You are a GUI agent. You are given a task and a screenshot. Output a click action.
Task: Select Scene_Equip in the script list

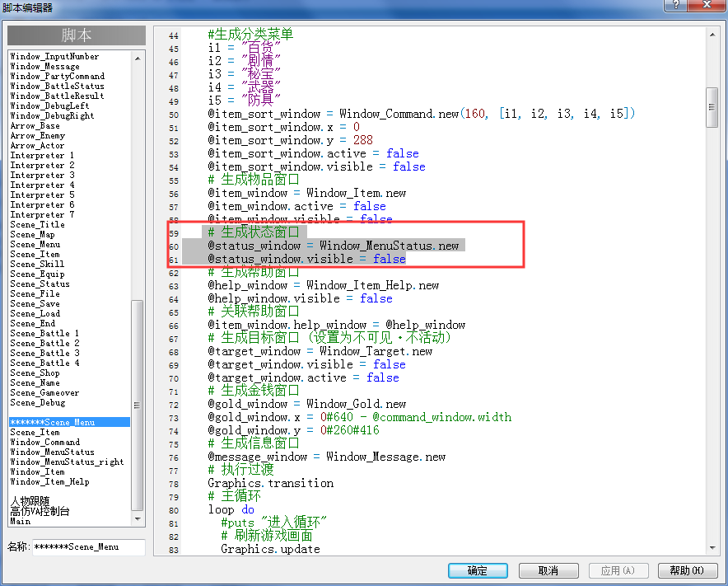[37, 274]
